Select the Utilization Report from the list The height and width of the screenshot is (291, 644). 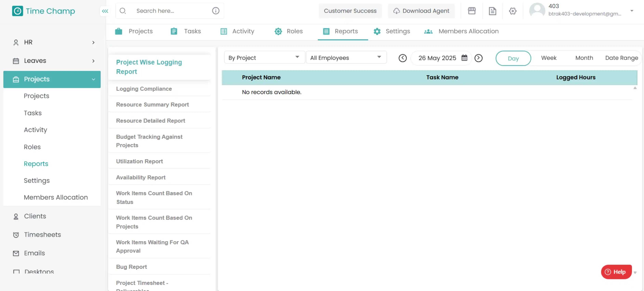[139, 161]
